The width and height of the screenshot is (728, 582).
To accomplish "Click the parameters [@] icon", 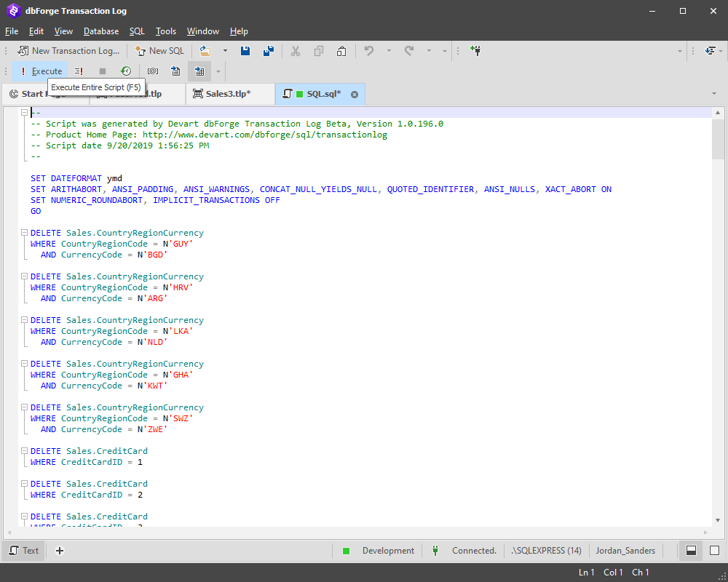I will [x=153, y=71].
